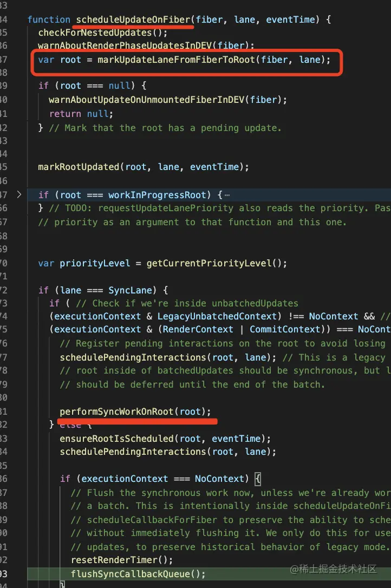Click the markRootUpdated function call
The width and height of the screenshot is (391, 588).
[x=79, y=167]
